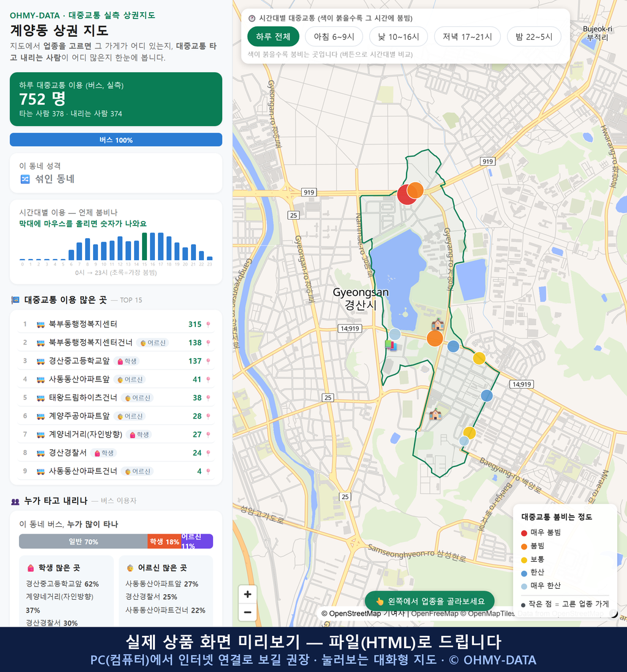Click the 학생 tag on 계양네거리(자인방향)

[x=139, y=435]
